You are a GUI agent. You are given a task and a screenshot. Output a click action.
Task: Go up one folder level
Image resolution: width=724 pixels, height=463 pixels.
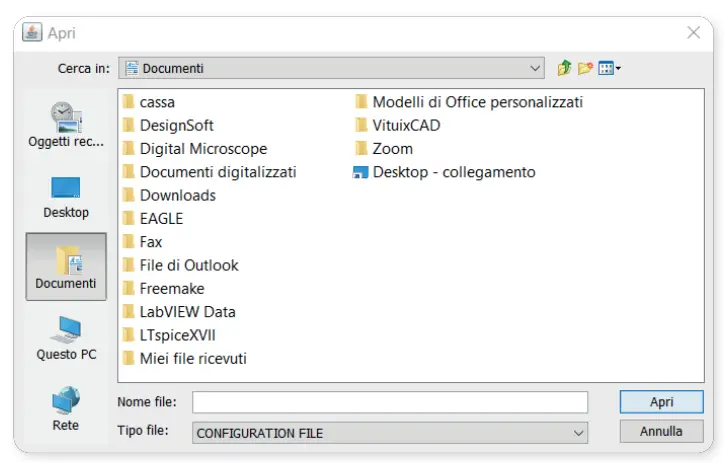tap(565, 68)
